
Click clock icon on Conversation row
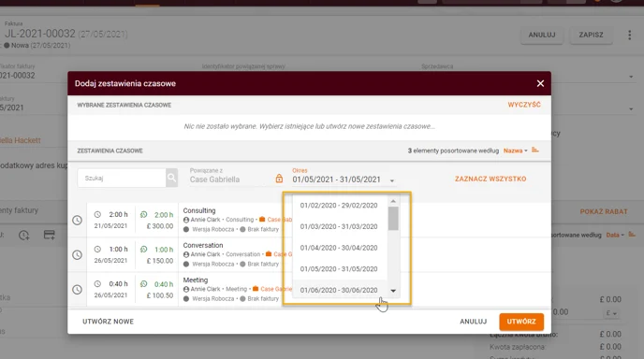pyautogui.click(x=77, y=255)
